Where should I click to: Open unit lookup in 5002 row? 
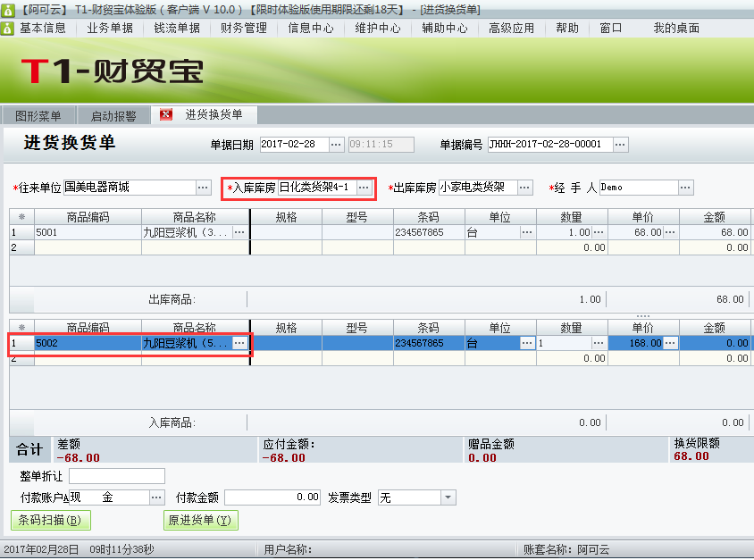click(x=527, y=343)
